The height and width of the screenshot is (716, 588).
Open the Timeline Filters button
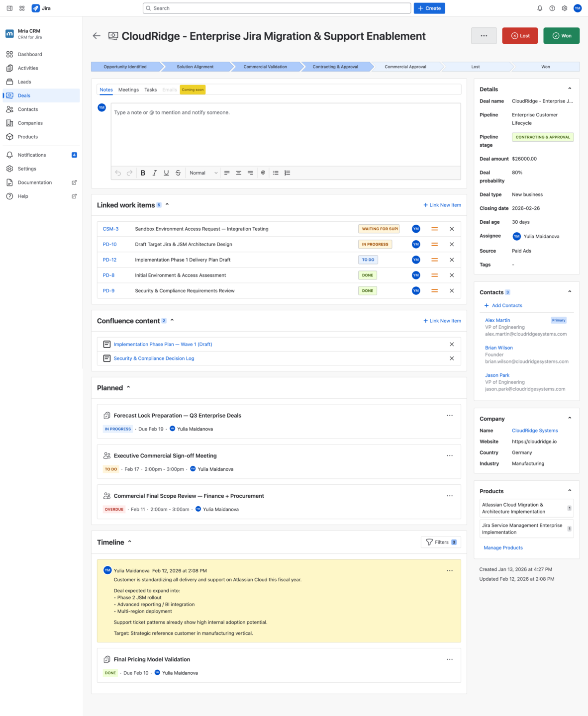pyautogui.click(x=441, y=542)
